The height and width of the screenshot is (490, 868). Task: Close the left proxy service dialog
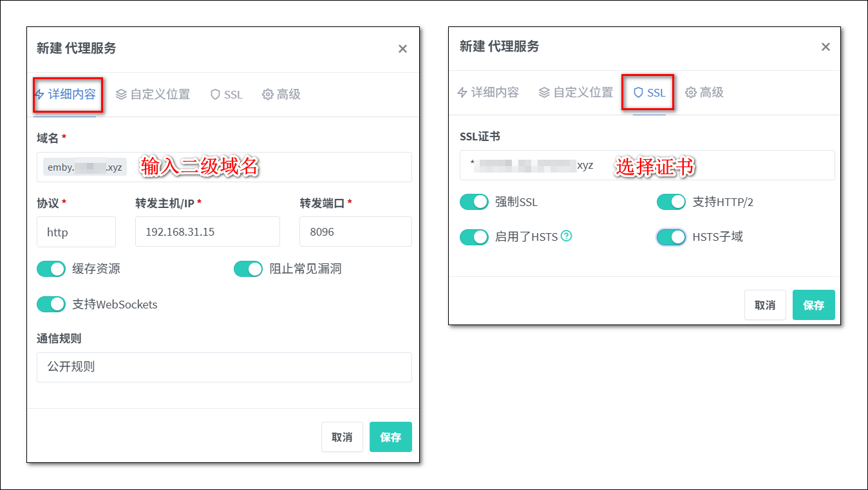tap(402, 49)
